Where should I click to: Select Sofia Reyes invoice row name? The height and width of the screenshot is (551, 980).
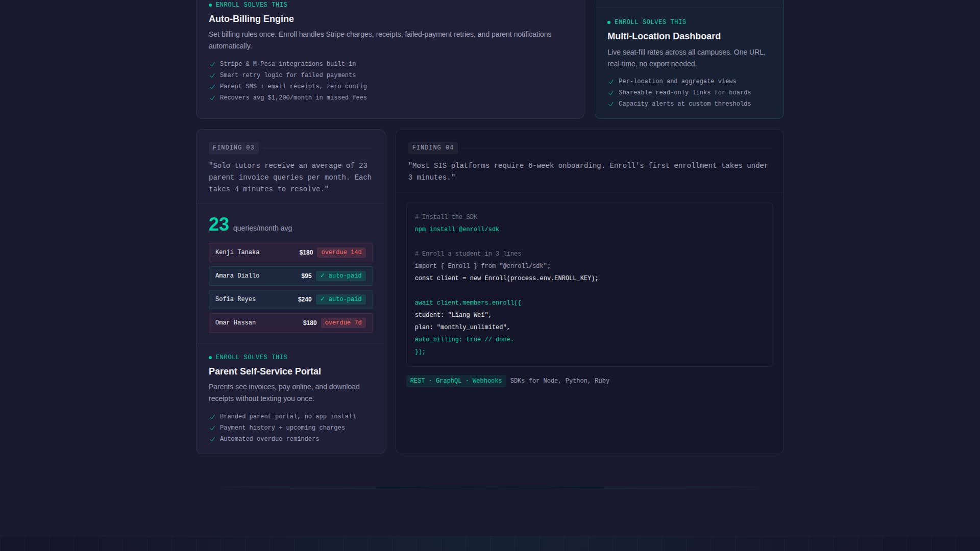coord(235,299)
